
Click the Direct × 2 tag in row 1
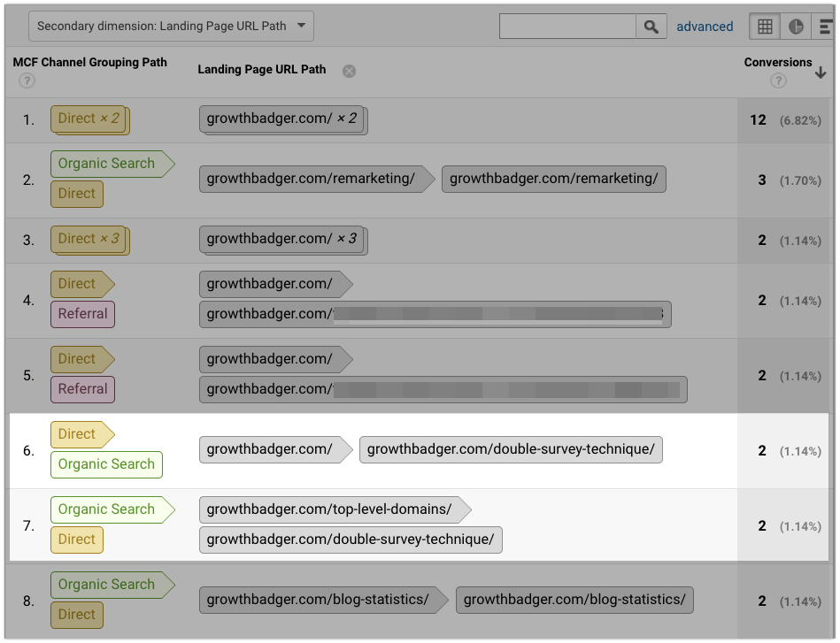(x=89, y=119)
